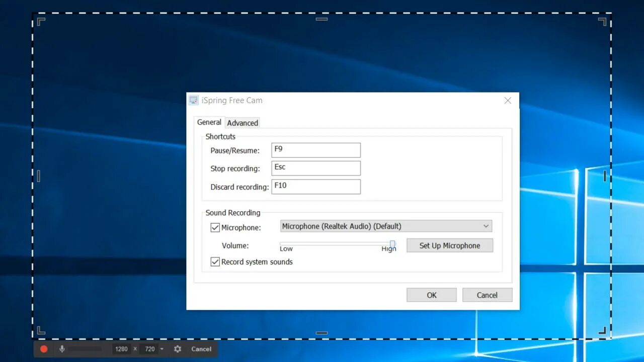Toggle the Record system sounds checkbox
Screen dimensions: 644x362
point(215,262)
